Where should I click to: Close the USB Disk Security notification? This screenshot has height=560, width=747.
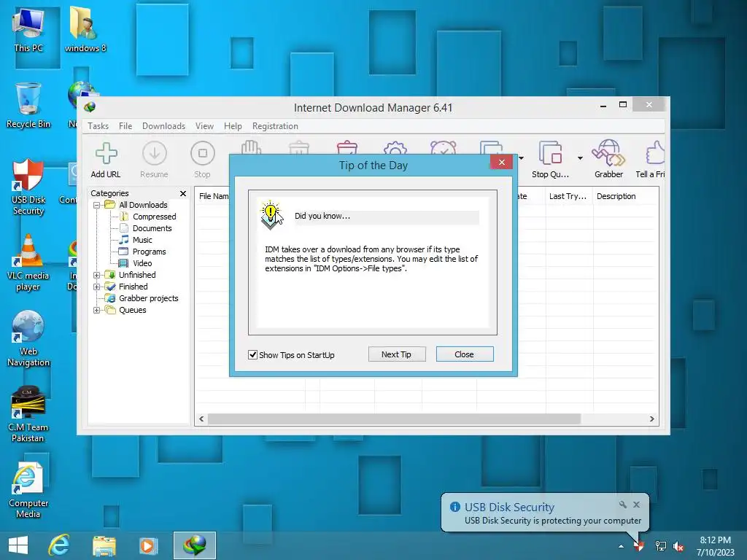[x=636, y=505]
